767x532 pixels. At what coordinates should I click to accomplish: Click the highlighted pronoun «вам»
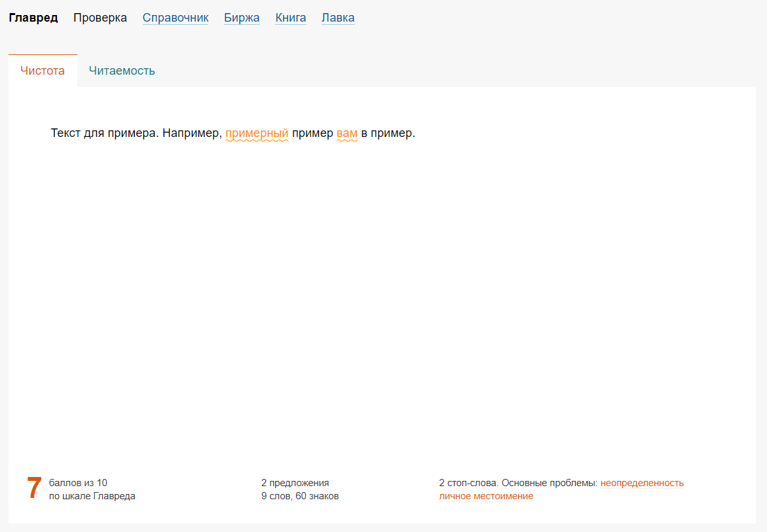point(347,134)
